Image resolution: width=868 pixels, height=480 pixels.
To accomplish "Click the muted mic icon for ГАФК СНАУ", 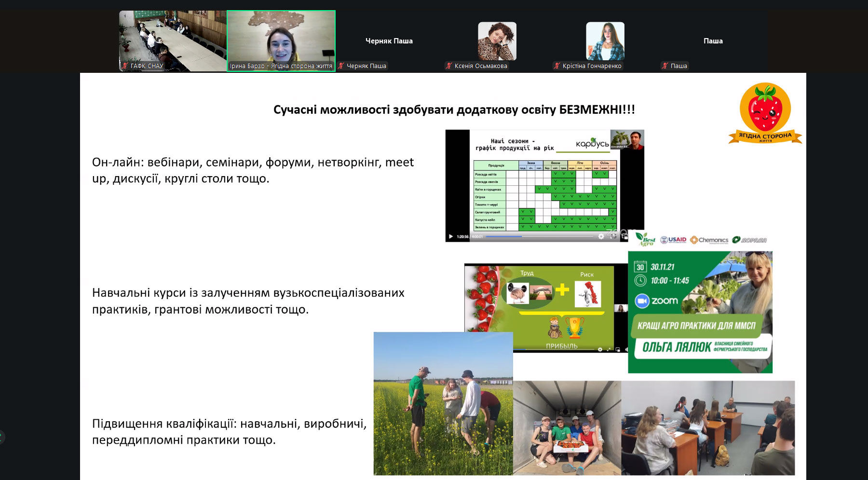I will click(125, 66).
